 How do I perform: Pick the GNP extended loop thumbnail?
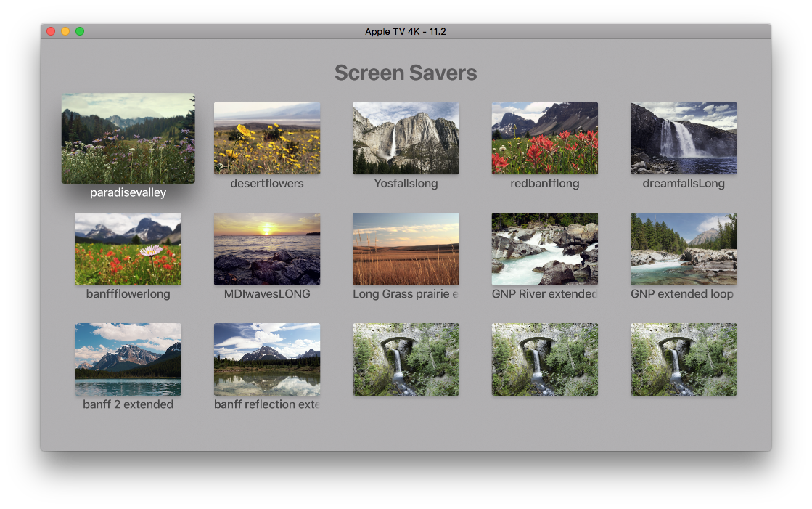pos(684,248)
